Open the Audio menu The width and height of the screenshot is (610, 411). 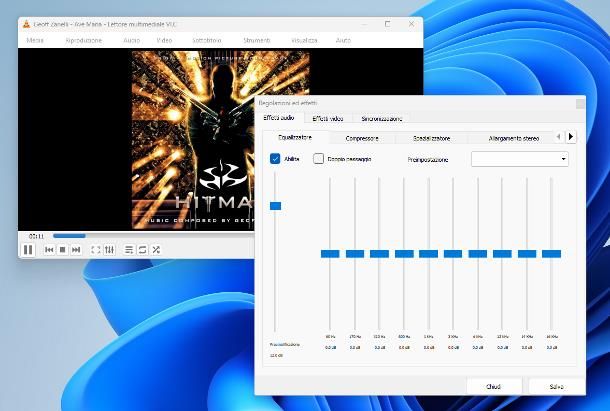[131, 40]
